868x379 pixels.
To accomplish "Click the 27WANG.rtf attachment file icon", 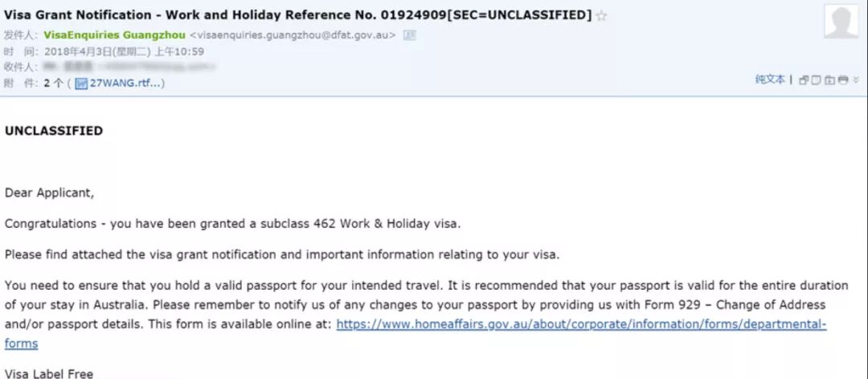I will pyautogui.click(x=81, y=83).
